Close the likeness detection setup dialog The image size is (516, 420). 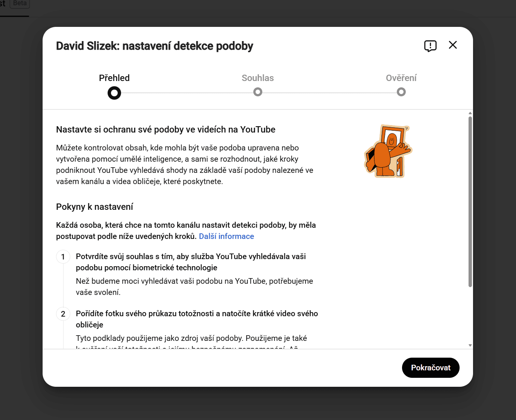[x=453, y=45]
